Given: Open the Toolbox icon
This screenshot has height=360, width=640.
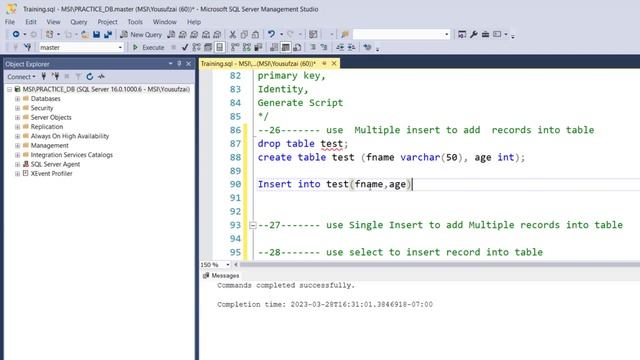Looking at the screenshot, I should tap(485, 35).
